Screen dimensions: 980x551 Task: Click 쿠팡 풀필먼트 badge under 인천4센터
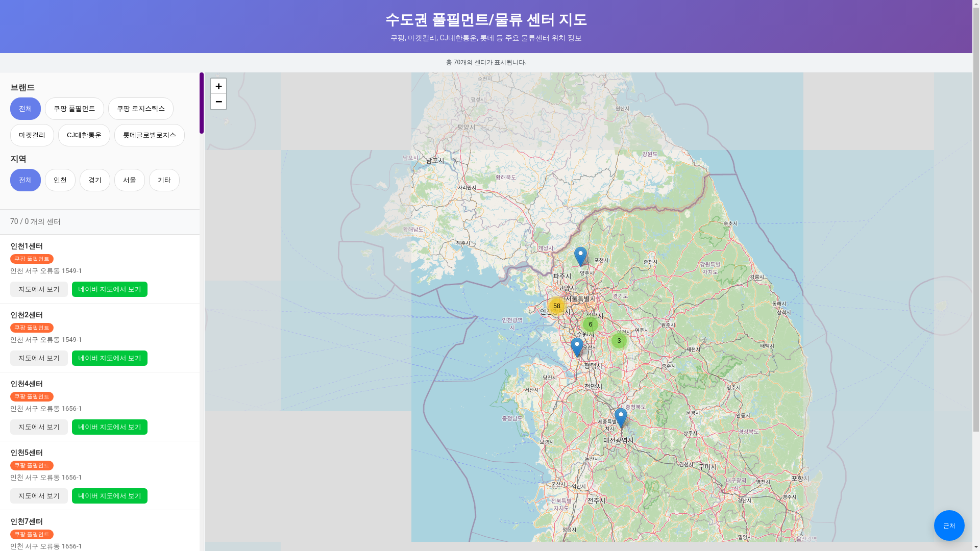(32, 397)
